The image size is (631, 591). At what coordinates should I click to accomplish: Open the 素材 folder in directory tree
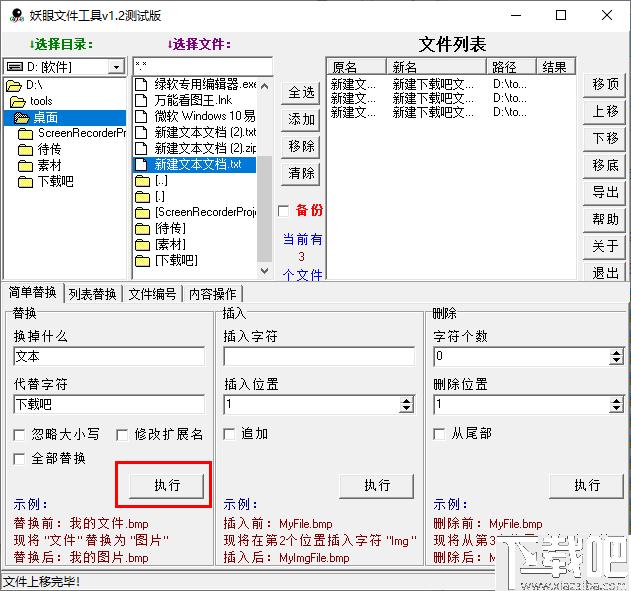(39, 165)
